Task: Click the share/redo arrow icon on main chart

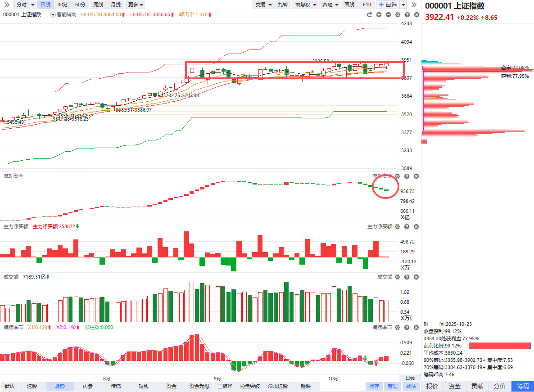Action: [x=370, y=15]
